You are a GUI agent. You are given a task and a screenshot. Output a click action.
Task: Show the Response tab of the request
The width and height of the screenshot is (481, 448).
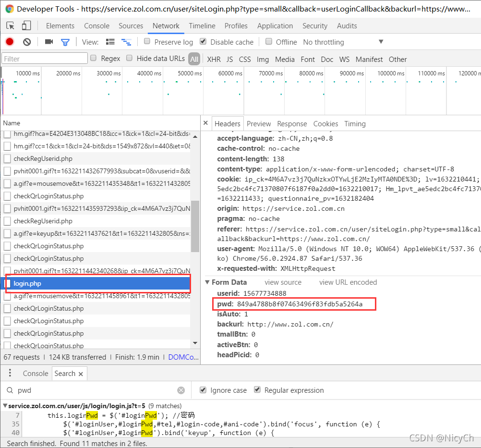click(292, 124)
